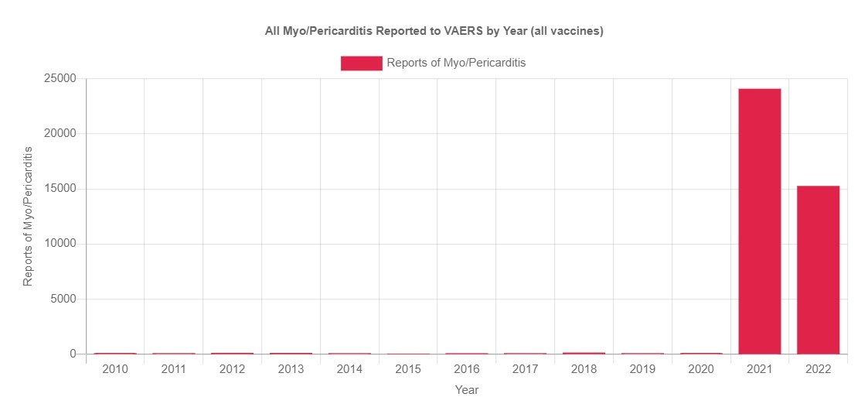Click the red legend color swatch
868x397 pixels.
[361, 63]
